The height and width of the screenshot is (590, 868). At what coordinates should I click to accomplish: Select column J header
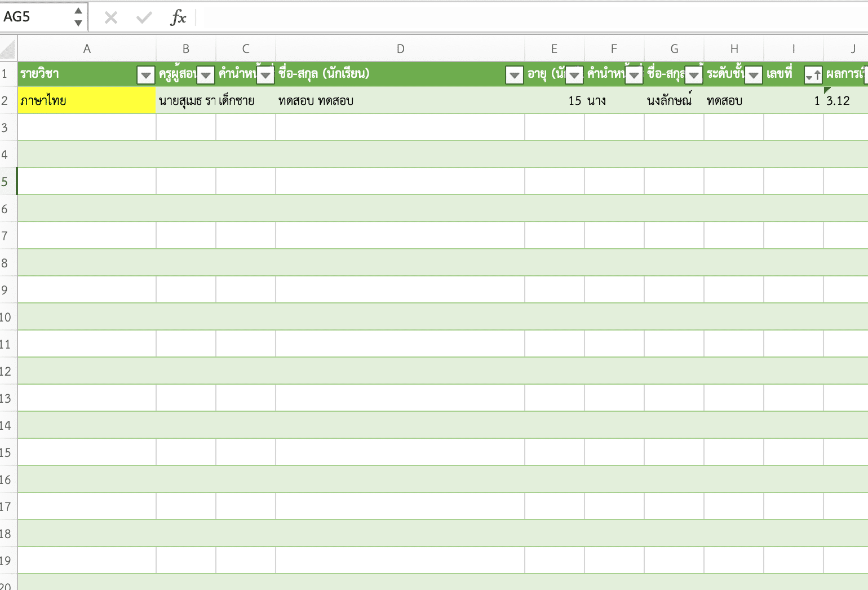pos(846,49)
